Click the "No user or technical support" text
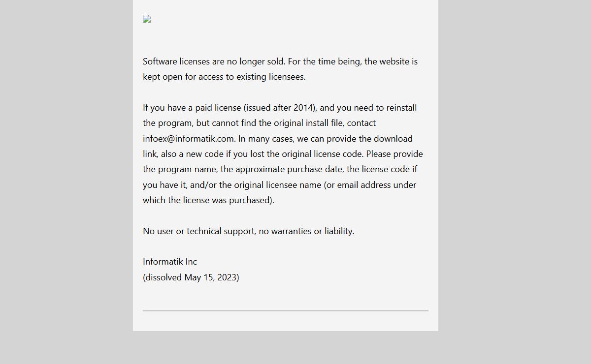This screenshot has width=591, height=364. click(199, 231)
